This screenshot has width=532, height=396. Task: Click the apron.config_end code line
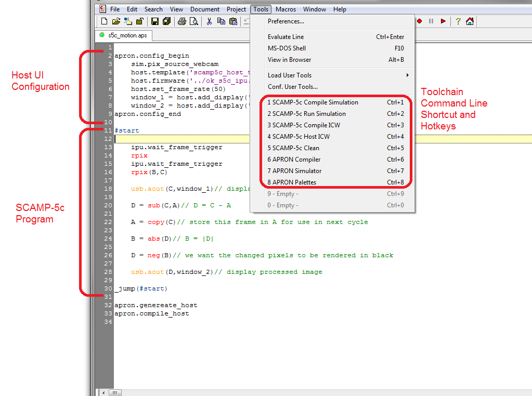tap(148, 114)
